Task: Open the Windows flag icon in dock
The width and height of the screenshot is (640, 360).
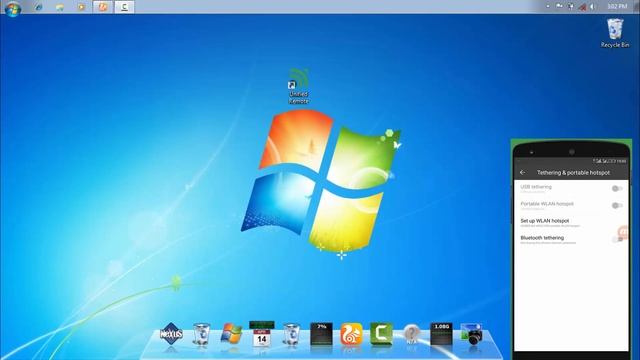Action: tap(231, 334)
